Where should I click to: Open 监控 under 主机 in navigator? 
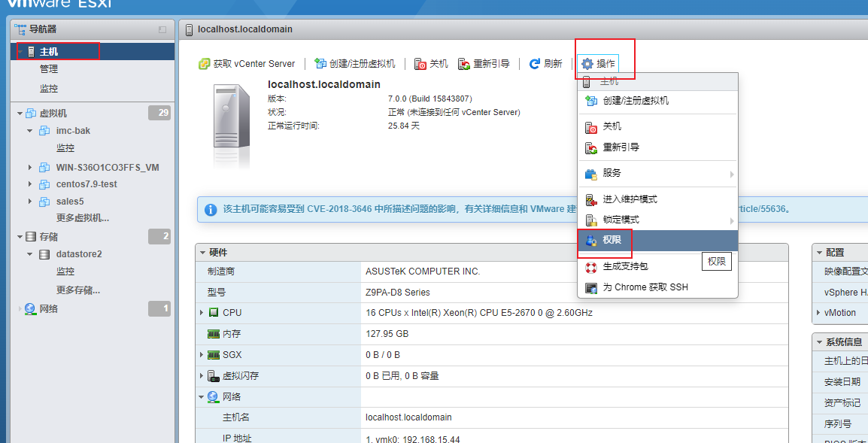pyautogui.click(x=49, y=89)
